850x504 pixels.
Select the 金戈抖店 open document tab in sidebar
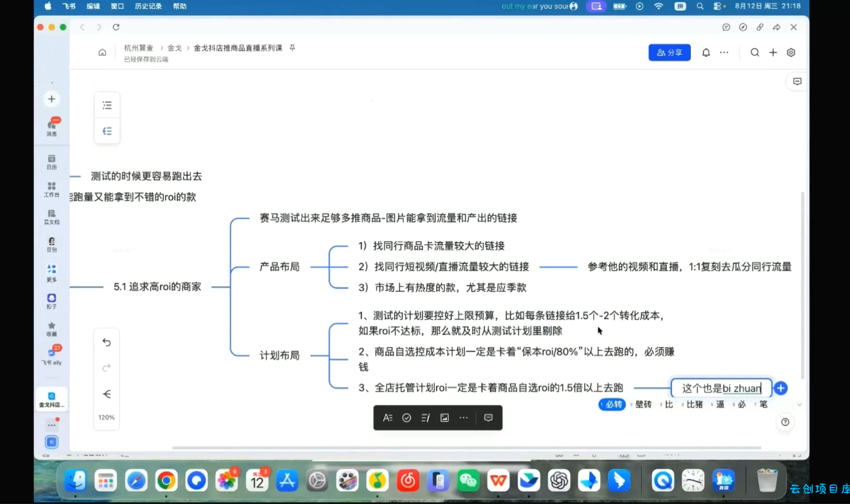tap(52, 400)
